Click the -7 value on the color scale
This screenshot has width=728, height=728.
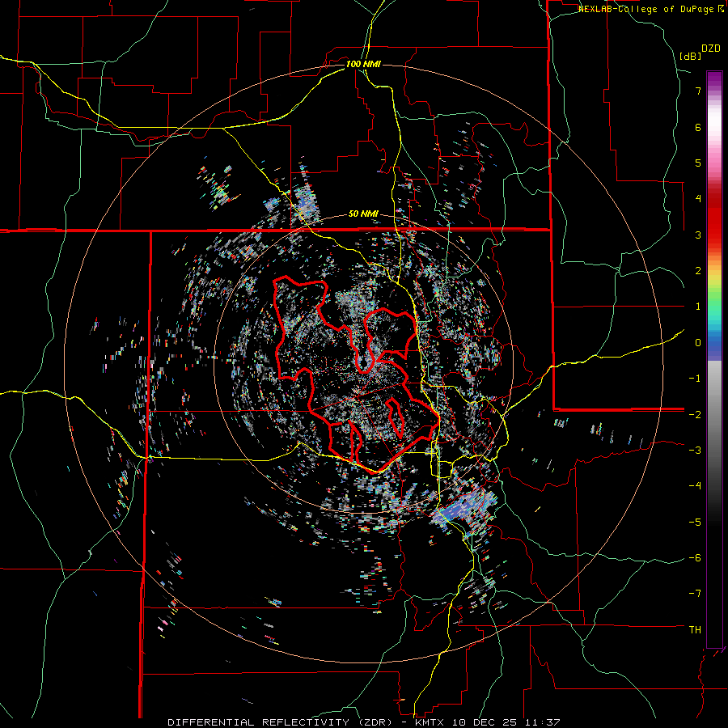tap(695, 594)
